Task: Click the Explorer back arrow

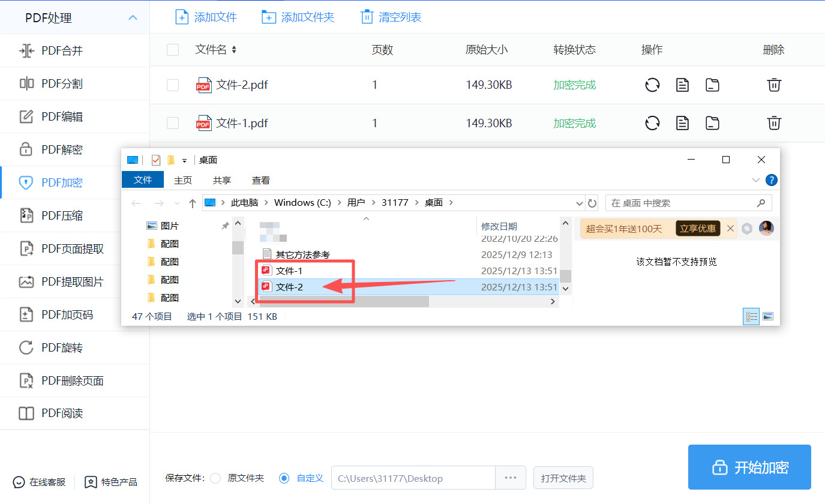Action: 136,203
